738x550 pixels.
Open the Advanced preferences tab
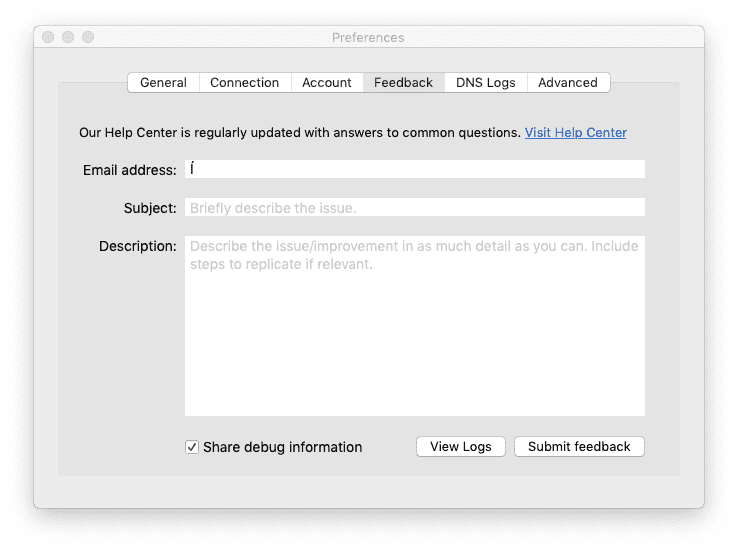pos(567,83)
